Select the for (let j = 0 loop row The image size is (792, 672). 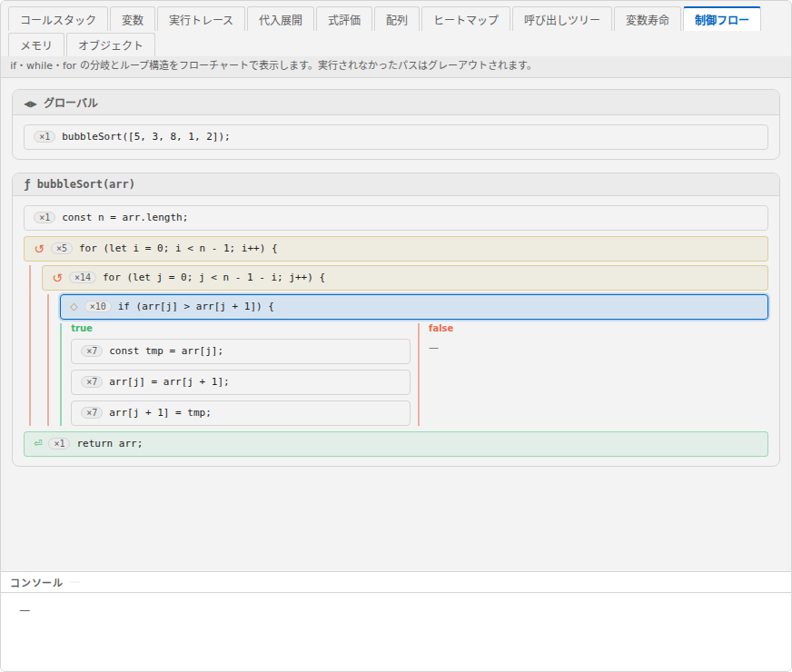coord(405,278)
